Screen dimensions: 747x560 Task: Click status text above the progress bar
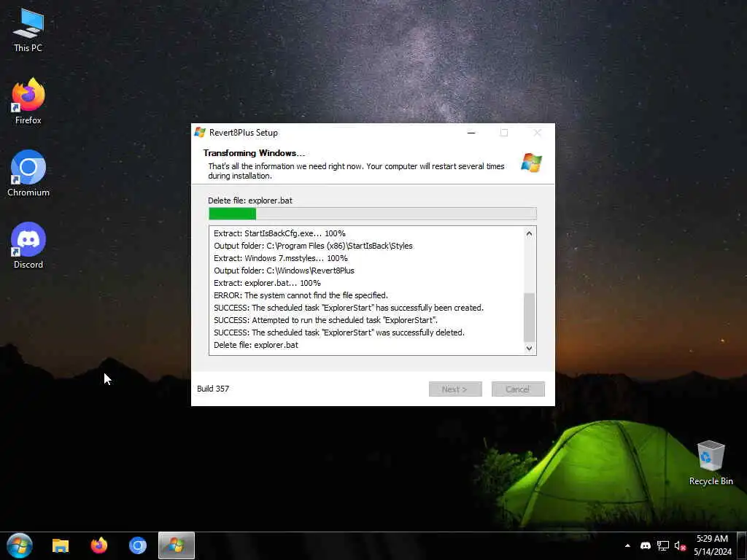(250, 201)
